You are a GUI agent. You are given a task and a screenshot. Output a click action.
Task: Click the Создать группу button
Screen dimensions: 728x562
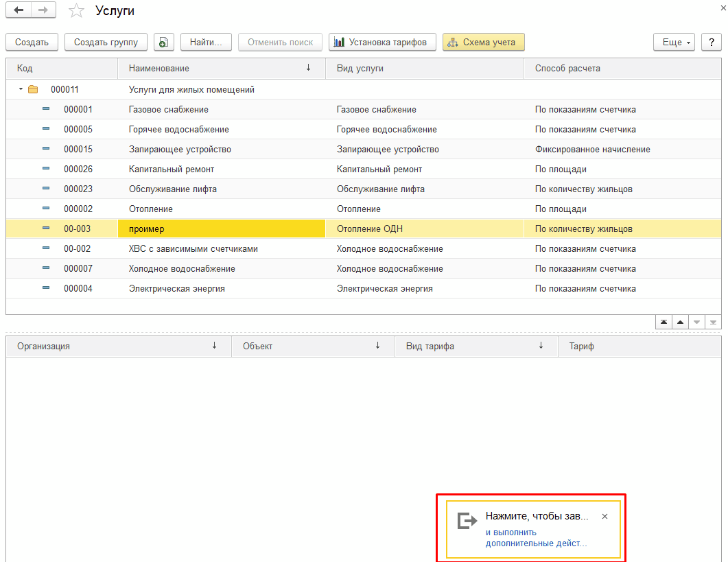click(106, 43)
